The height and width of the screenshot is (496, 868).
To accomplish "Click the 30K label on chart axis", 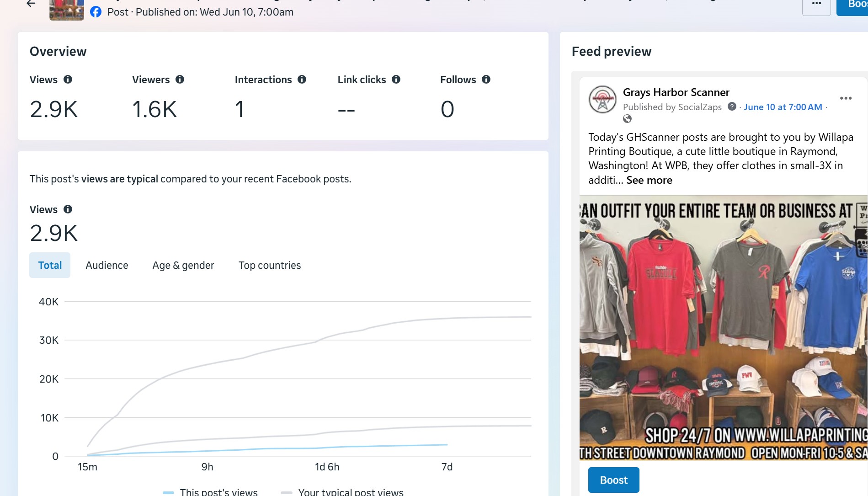I will pyautogui.click(x=49, y=340).
